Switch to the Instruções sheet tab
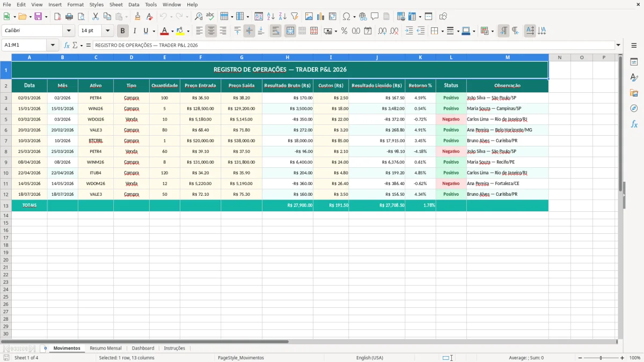Viewport: 644px width, 362px height. 174,348
